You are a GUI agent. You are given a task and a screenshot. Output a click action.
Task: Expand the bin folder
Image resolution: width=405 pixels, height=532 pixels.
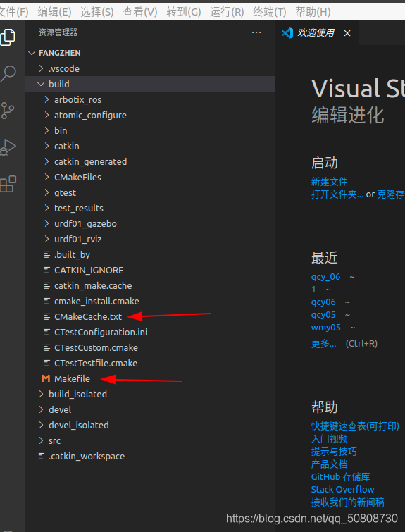(x=46, y=130)
